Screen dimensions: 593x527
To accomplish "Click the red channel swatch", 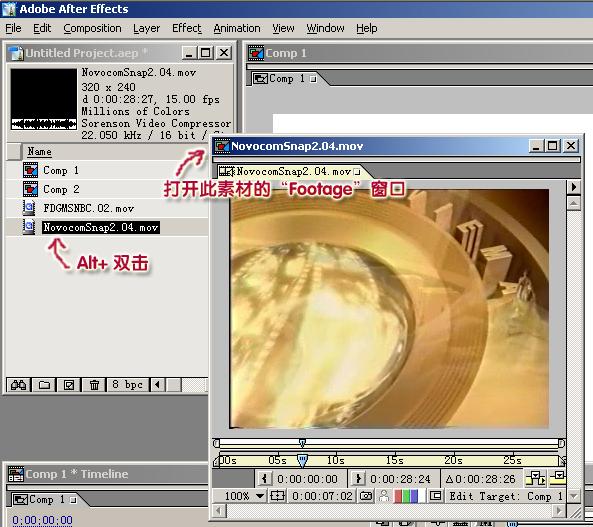I will [397, 496].
